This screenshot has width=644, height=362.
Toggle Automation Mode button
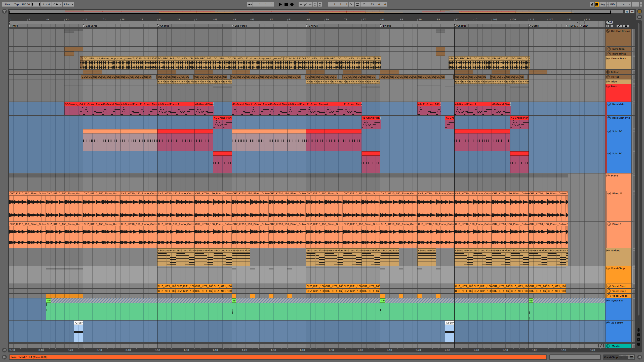(x=619, y=26)
